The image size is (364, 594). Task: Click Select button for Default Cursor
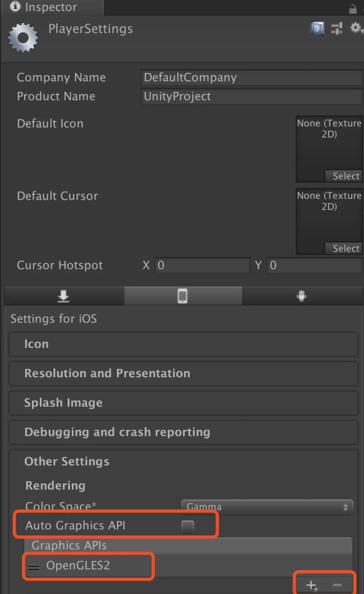pos(346,248)
